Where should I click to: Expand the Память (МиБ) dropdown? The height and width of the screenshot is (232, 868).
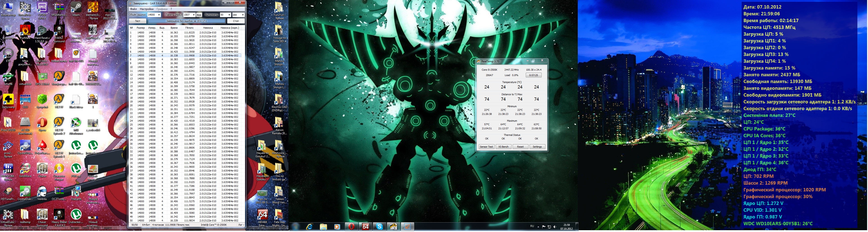click(x=193, y=15)
